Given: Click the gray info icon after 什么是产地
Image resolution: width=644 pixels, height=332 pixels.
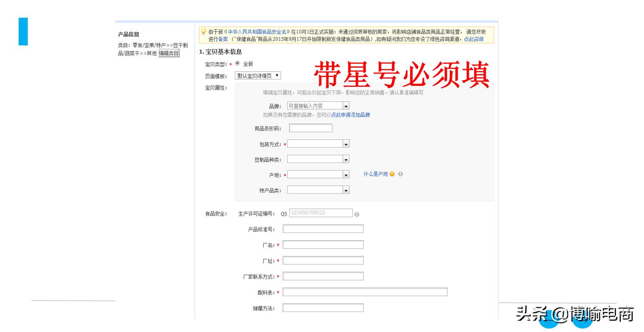Looking at the screenshot, I should point(400,174).
